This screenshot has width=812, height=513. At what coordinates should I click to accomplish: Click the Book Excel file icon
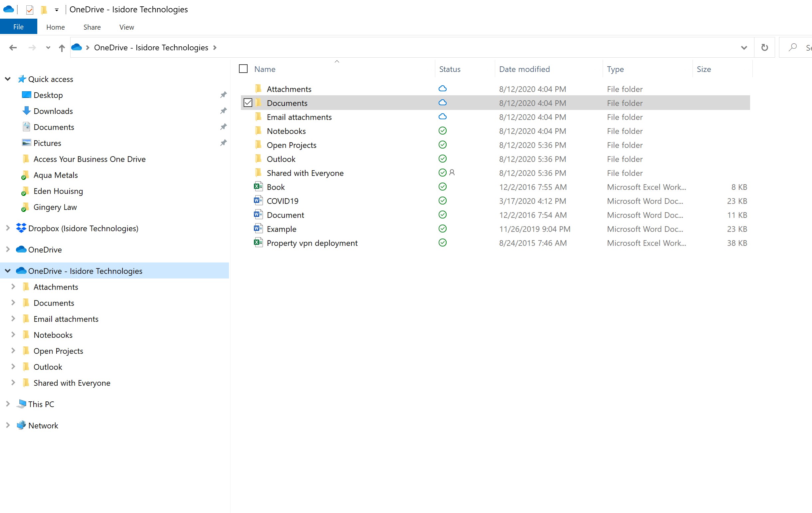click(x=258, y=187)
